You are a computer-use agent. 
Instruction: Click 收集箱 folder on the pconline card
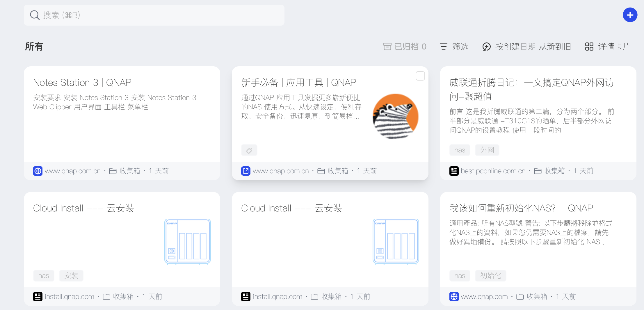tap(554, 171)
